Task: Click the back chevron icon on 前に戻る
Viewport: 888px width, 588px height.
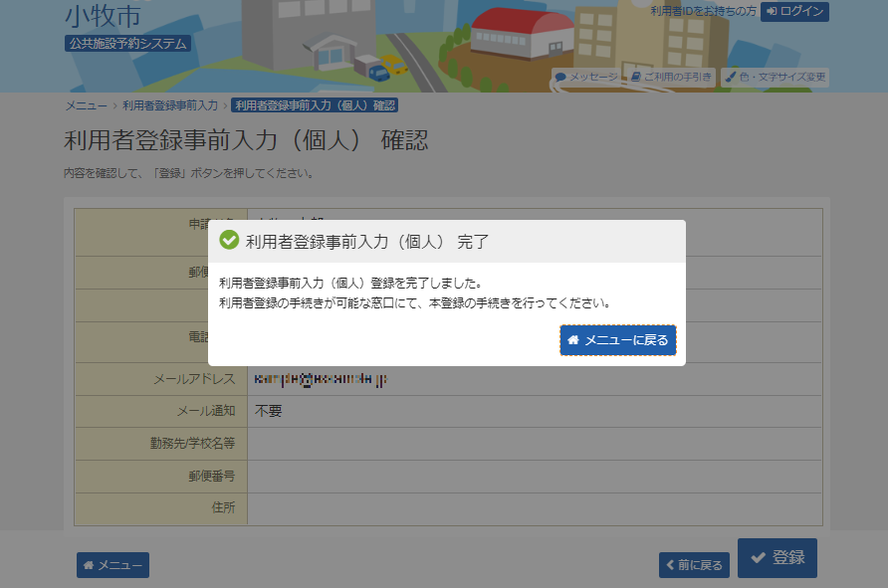Action: coord(671,564)
